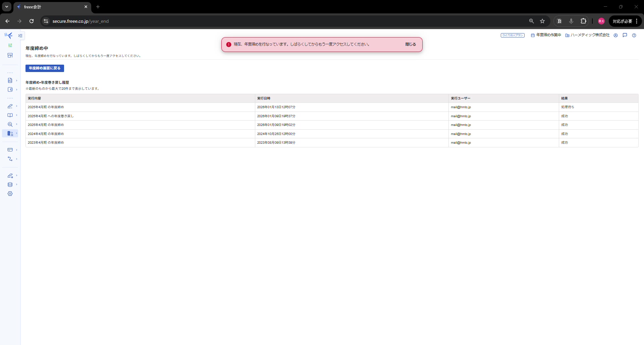Open the chat message icon in header
This screenshot has width=644, height=345.
pyautogui.click(x=625, y=35)
